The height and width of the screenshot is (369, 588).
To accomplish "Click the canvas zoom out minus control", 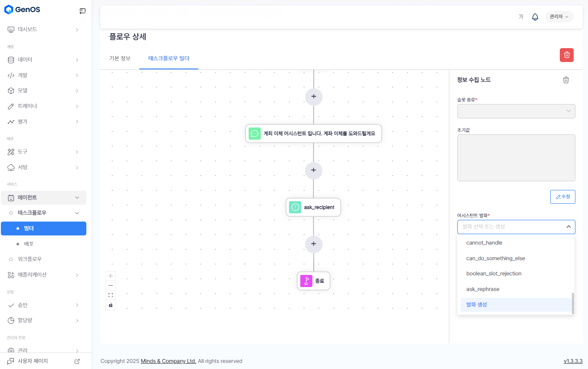I will coord(111,285).
